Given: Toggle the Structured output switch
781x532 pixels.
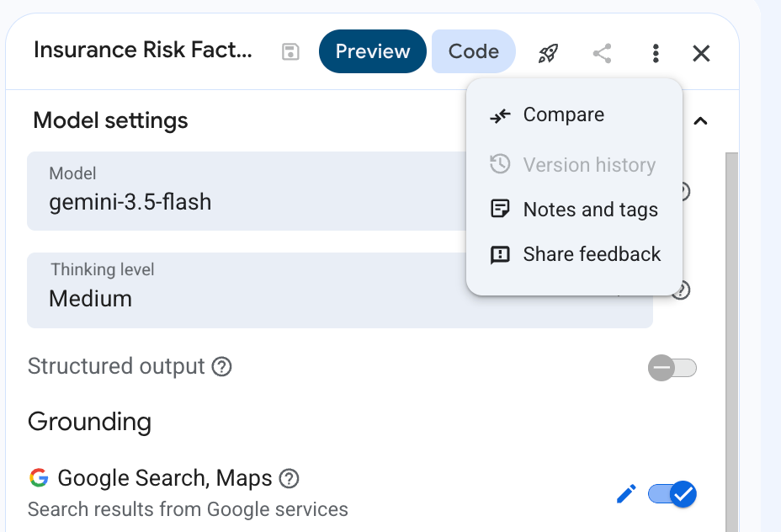Looking at the screenshot, I should coord(672,368).
